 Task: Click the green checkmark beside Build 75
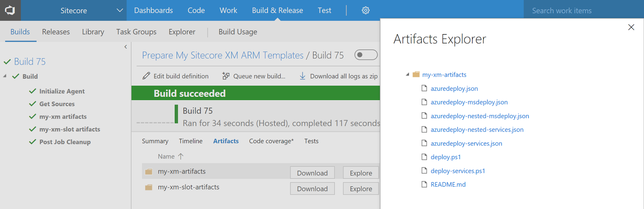pyautogui.click(x=7, y=62)
